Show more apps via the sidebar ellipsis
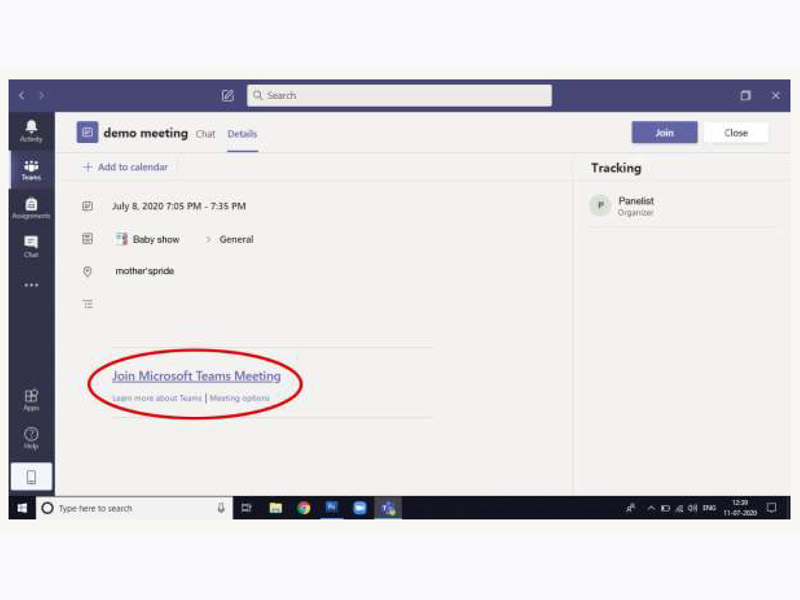Screen dimensions: 800x600 coord(31,285)
